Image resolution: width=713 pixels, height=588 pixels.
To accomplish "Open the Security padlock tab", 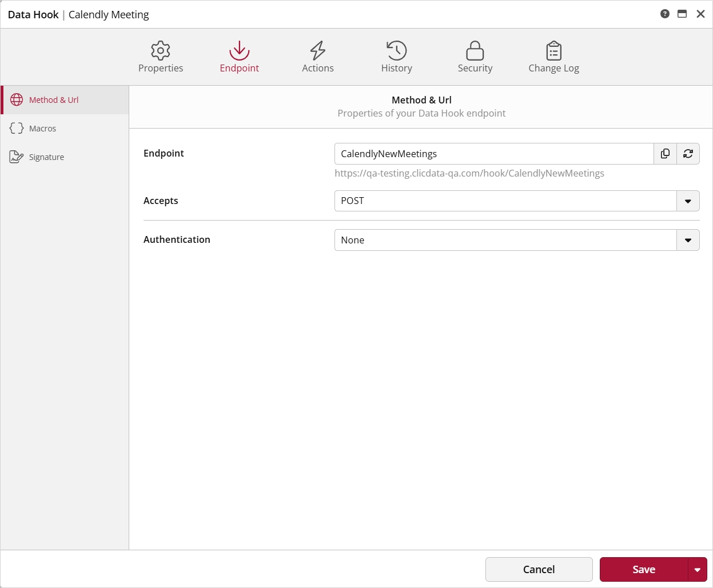I will [x=475, y=57].
